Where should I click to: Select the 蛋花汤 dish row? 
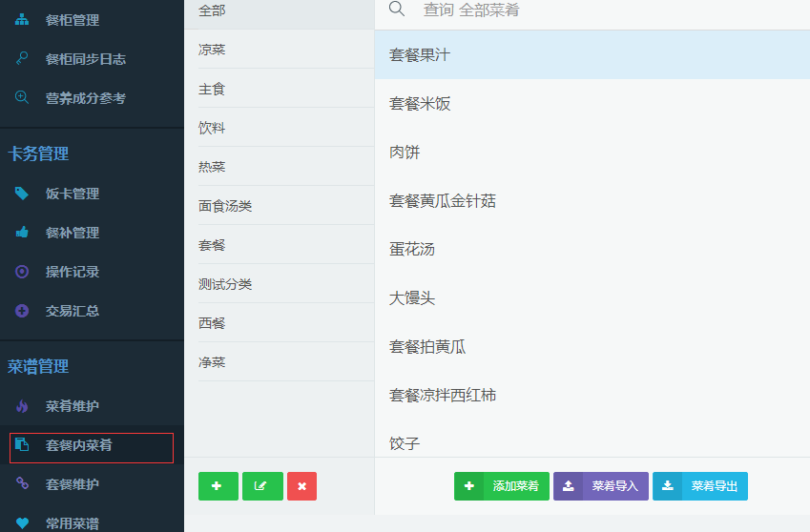tap(411, 250)
